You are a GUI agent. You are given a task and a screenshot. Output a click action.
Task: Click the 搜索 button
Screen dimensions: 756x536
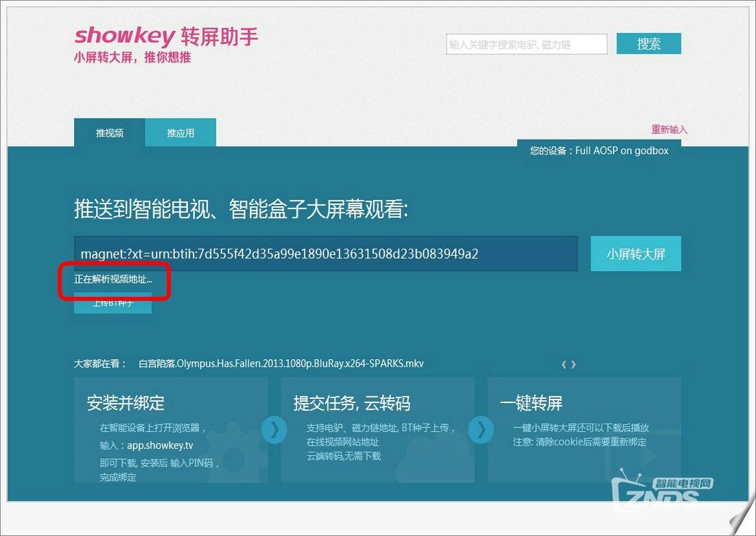[649, 44]
